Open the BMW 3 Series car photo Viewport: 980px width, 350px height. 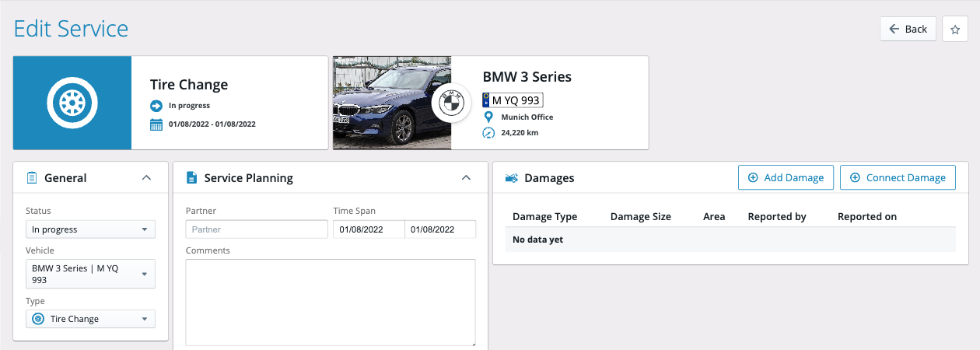point(392,103)
